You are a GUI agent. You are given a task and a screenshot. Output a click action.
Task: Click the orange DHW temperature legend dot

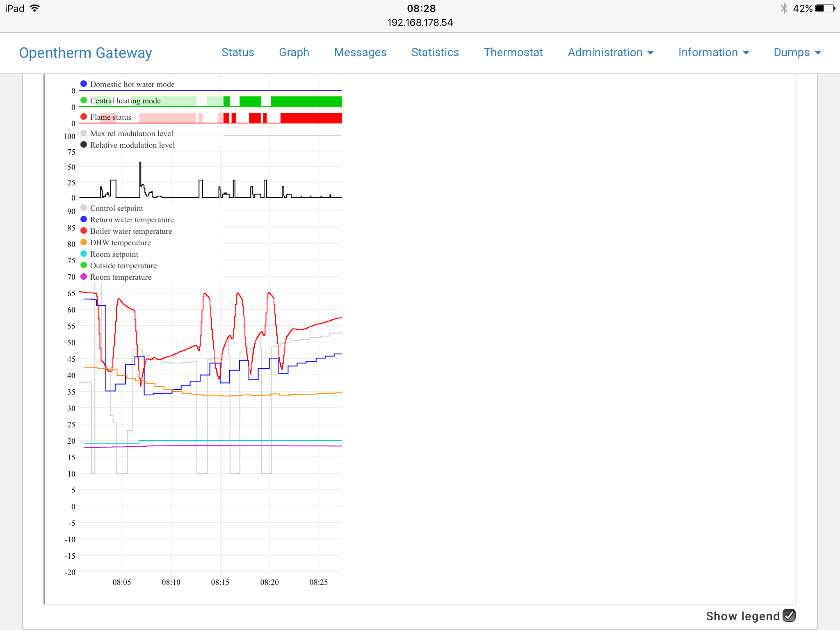[84, 242]
